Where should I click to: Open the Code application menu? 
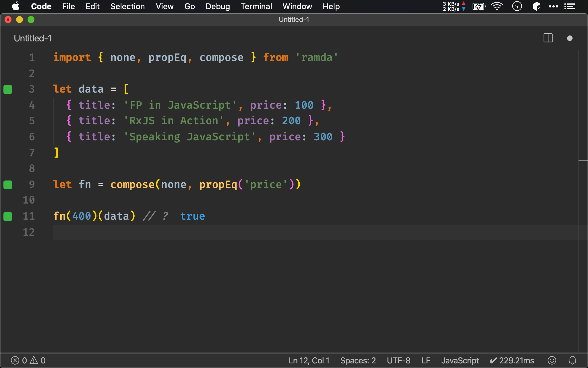click(41, 6)
